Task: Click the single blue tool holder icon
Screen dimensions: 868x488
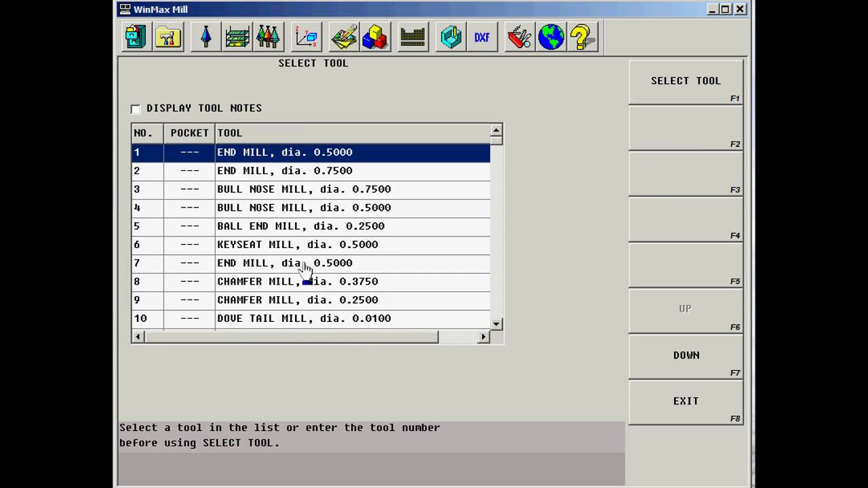Action: [x=206, y=37]
